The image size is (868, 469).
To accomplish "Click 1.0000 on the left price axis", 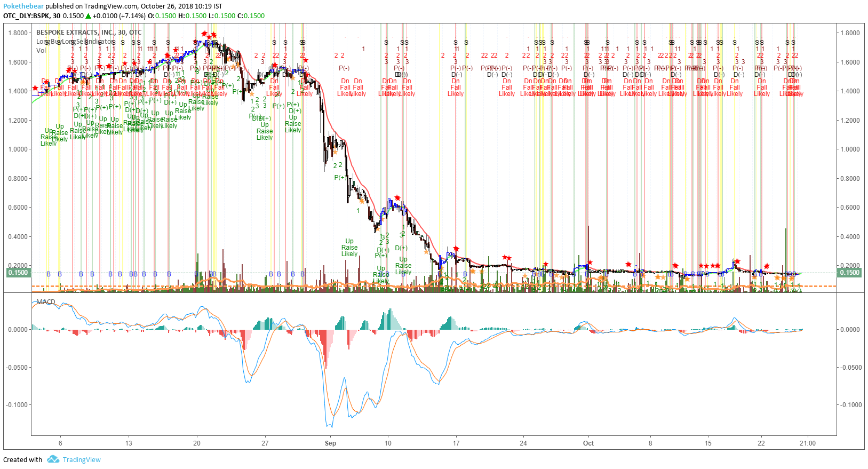I will point(18,149).
